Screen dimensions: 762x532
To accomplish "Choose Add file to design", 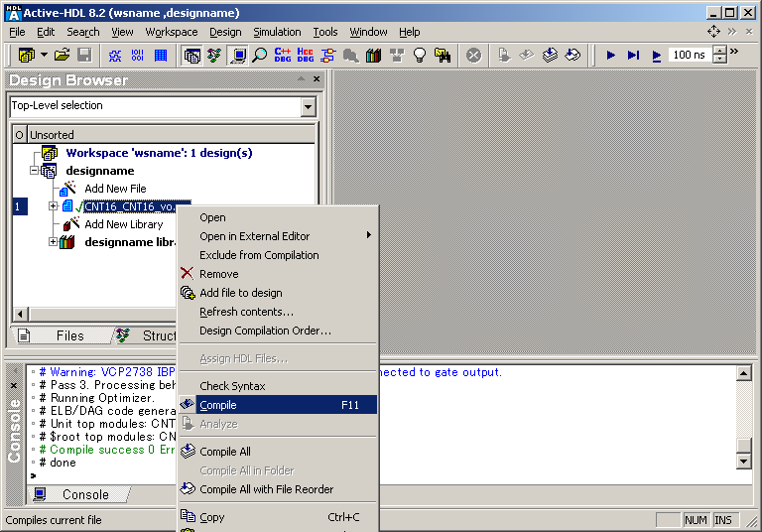I will click(x=278, y=293).
